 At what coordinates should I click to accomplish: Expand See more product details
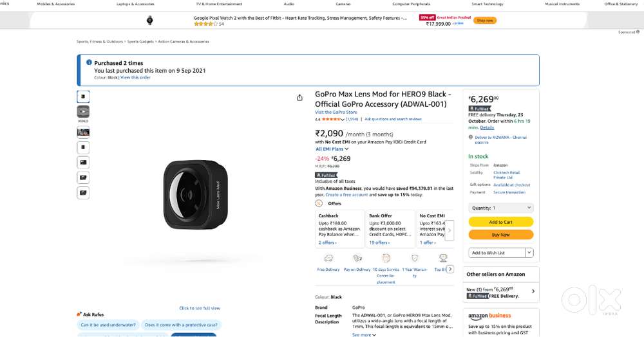point(363,334)
